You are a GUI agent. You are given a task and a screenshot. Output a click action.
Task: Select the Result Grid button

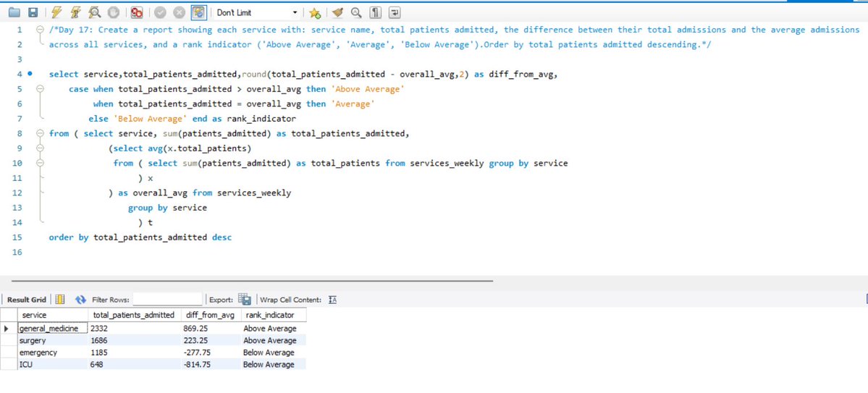click(27, 300)
